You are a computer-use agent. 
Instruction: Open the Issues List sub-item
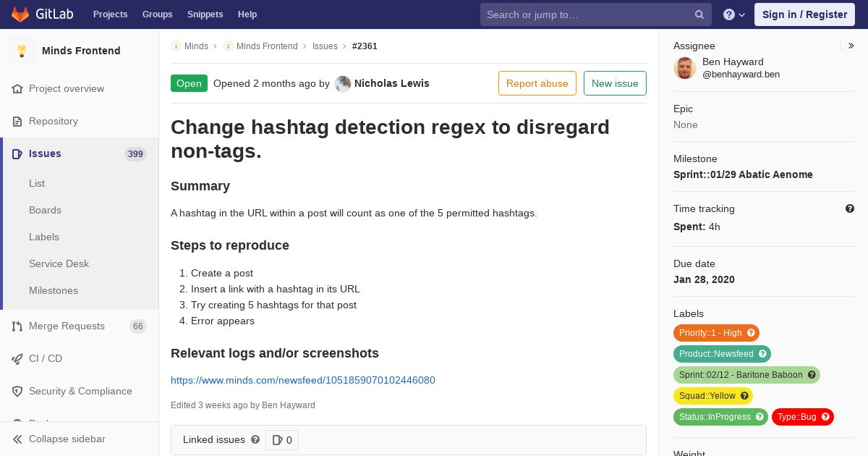coord(37,184)
